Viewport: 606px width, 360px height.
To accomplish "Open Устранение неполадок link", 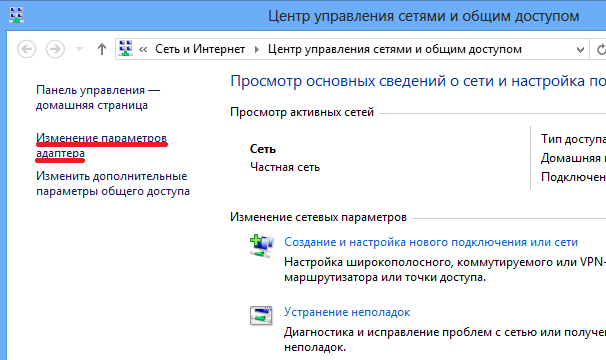I will tap(347, 312).
